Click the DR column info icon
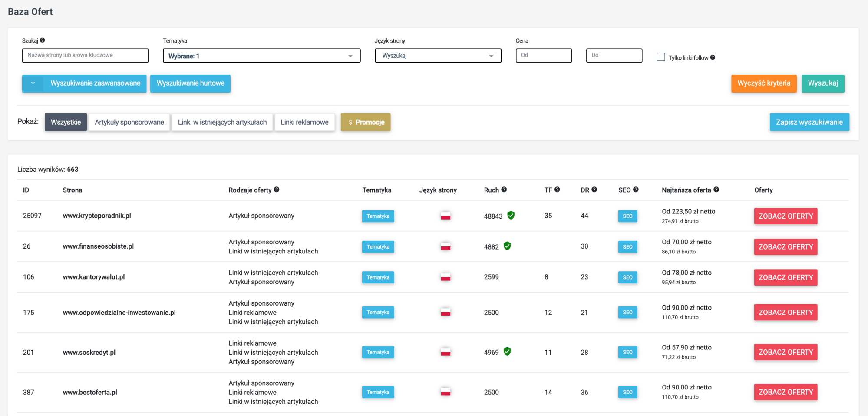 point(594,190)
